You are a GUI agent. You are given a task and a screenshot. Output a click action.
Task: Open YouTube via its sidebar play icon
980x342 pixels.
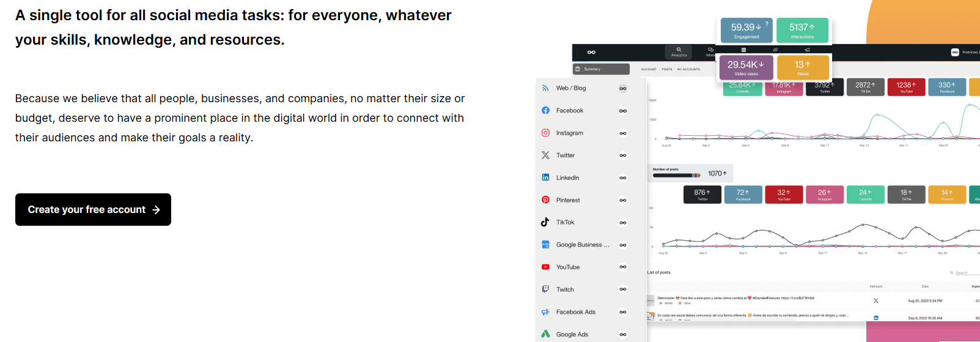point(545,267)
